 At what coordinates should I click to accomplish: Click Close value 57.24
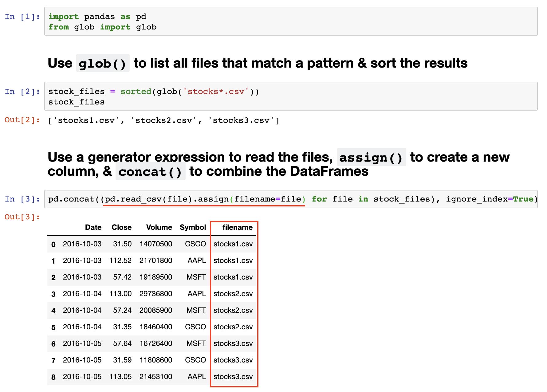tap(122, 310)
